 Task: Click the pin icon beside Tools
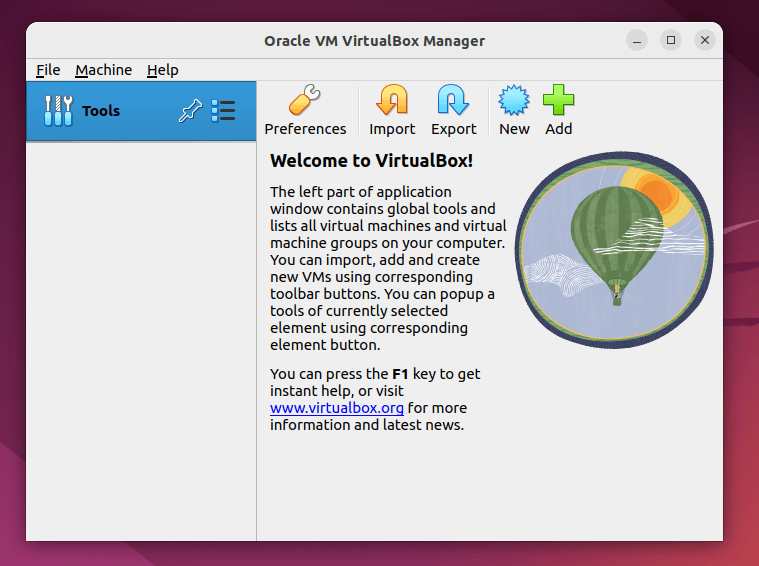click(x=190, y=111)
